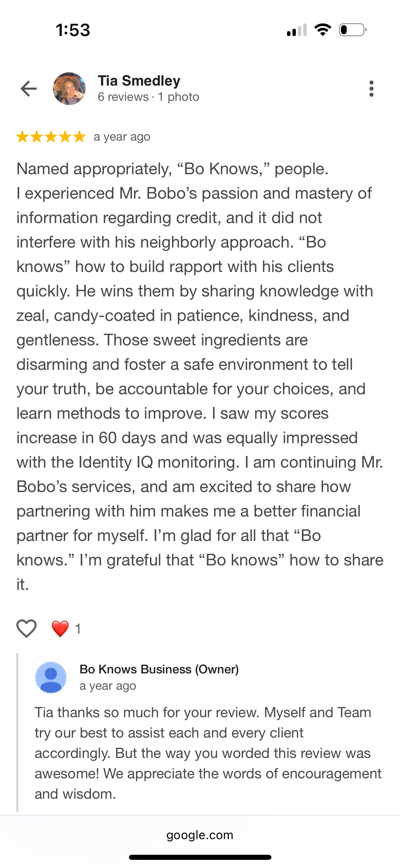View the "6 reviews · 1 photo" details
This screenshot has width=400, height=868.
click(148, 97)
